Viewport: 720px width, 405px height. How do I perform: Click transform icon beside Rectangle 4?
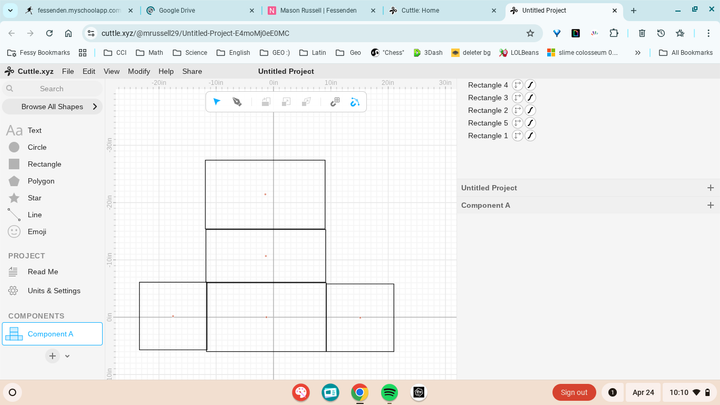coord(518,85)
